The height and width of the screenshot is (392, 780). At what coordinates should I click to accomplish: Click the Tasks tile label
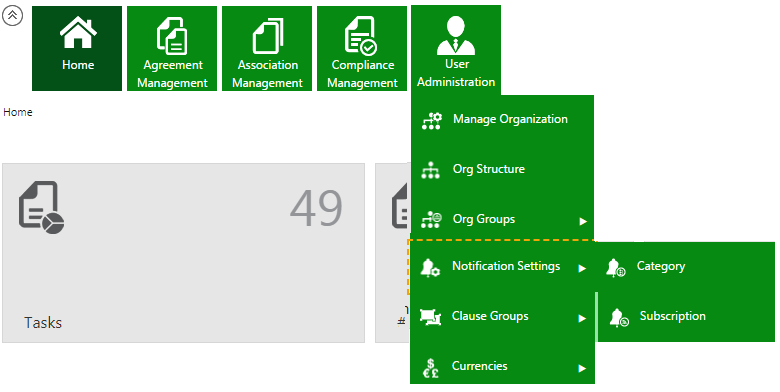pyautogui.click(x=43, y=322)
